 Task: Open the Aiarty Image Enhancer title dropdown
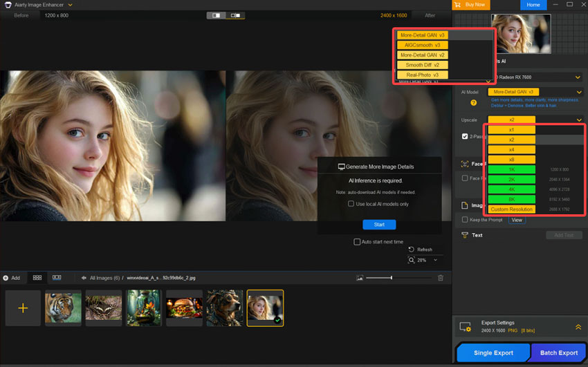[71, 5]
